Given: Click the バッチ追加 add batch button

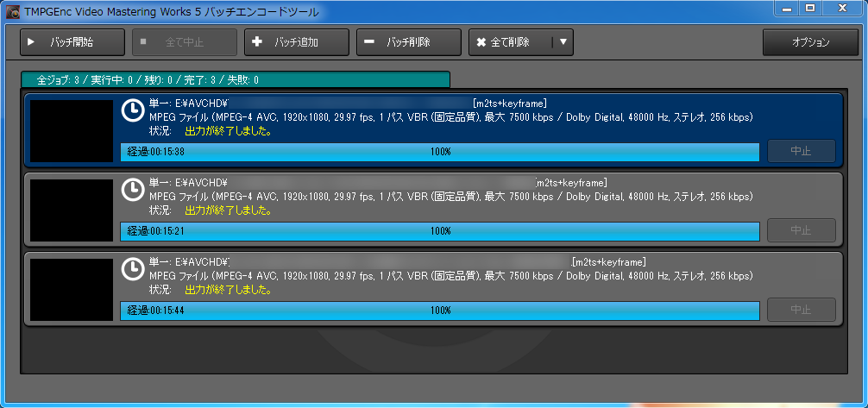Looking at the screenshot, I should click(297, 42).
